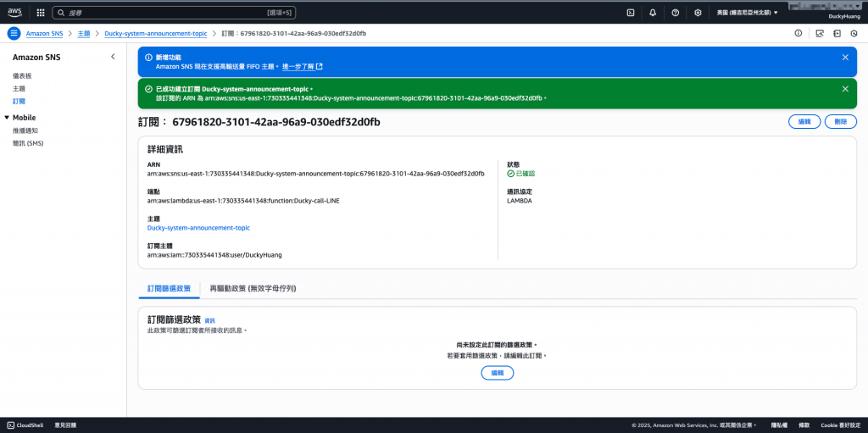Toggle the hamburger navigation menu button
This screenshot has width=868, height=433.
pyautogui.click(x=14, y=33)
